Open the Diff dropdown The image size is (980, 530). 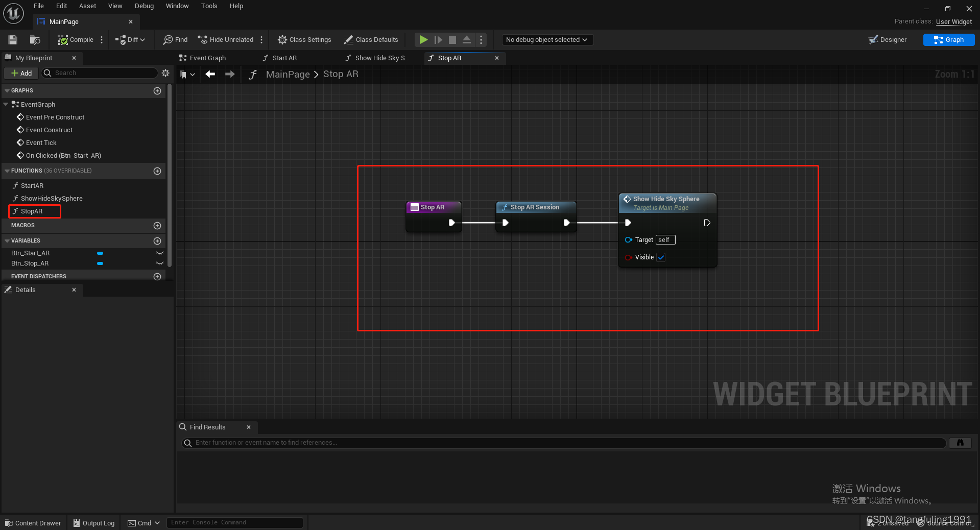point(130,40)
